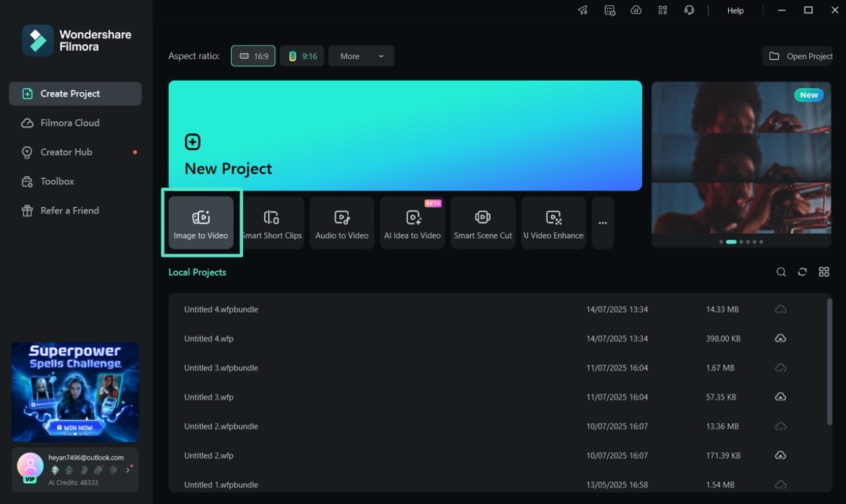This screenshot has height=504, width=846.
Task: Click the Local Projects heading
Action: point(197,272)
